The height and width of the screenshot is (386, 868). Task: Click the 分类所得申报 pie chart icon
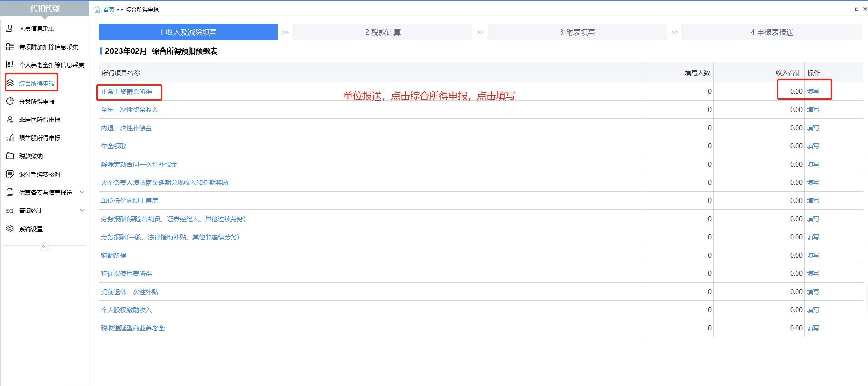pos(10,102)
